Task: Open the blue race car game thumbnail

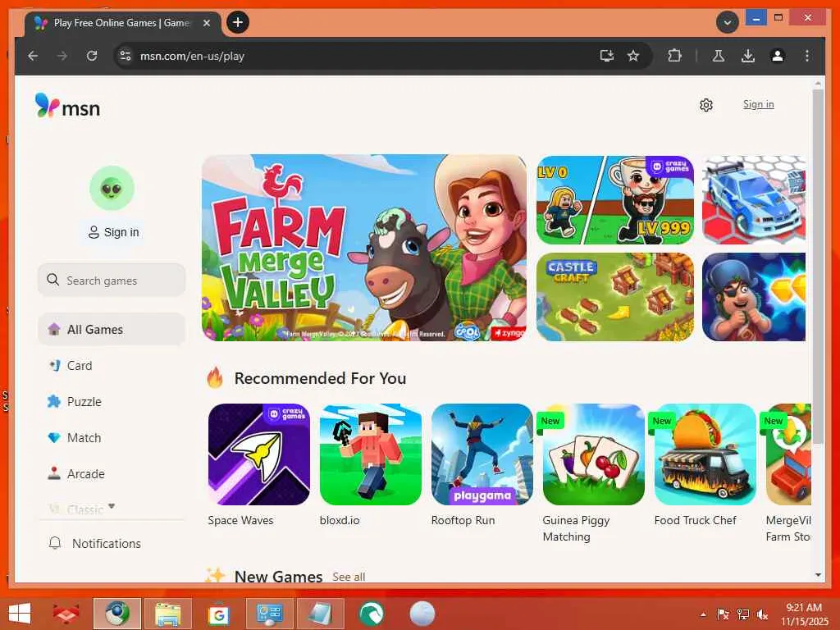Action: point(754,200)
